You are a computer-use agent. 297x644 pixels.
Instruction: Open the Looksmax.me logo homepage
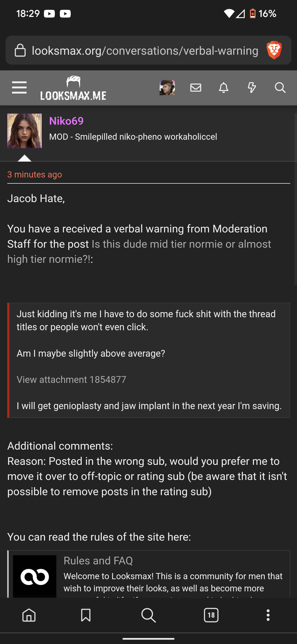click(73, 88)
